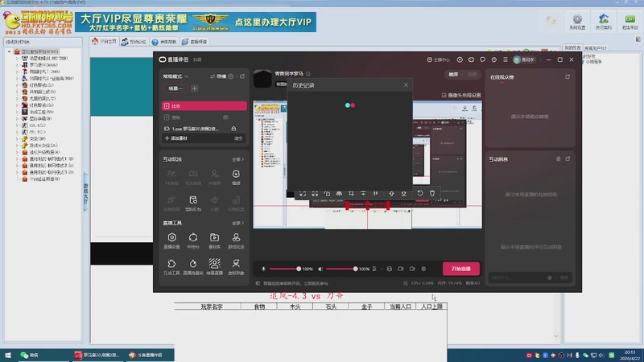Close the 历史记录 dialog
Screen dimensions: 644x362
(406, 85)
